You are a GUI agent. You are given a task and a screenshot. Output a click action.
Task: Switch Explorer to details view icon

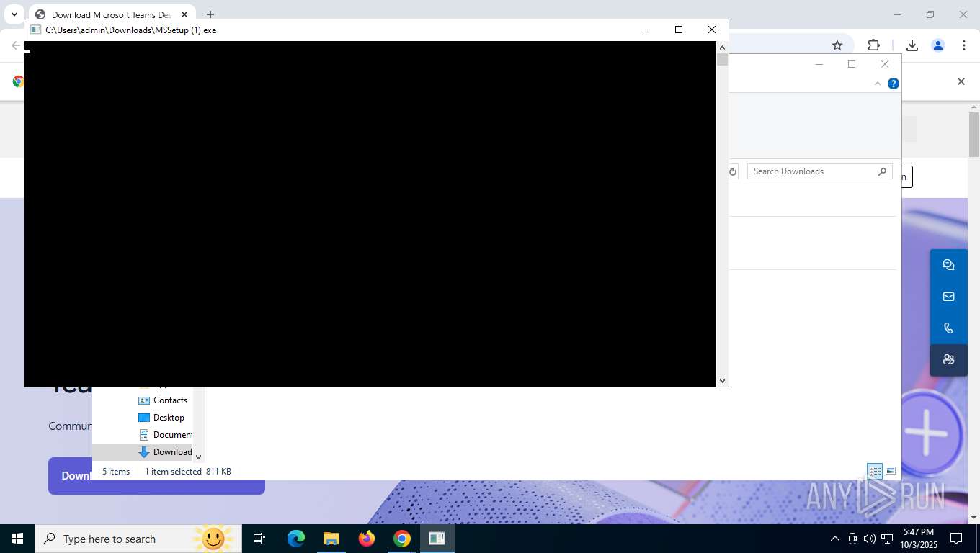click(875, 471)
